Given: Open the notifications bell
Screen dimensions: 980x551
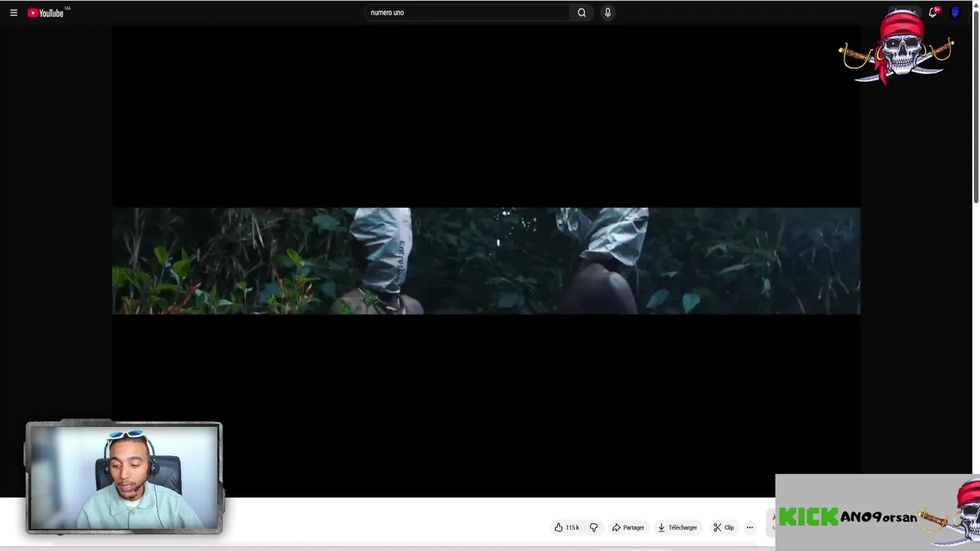Looking at the screenshot, I should pos(933,12).
